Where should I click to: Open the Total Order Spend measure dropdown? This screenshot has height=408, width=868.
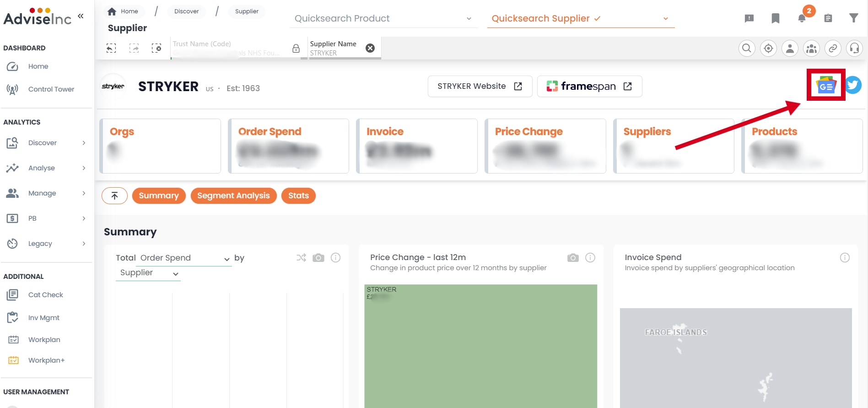[x=185, y=258]
